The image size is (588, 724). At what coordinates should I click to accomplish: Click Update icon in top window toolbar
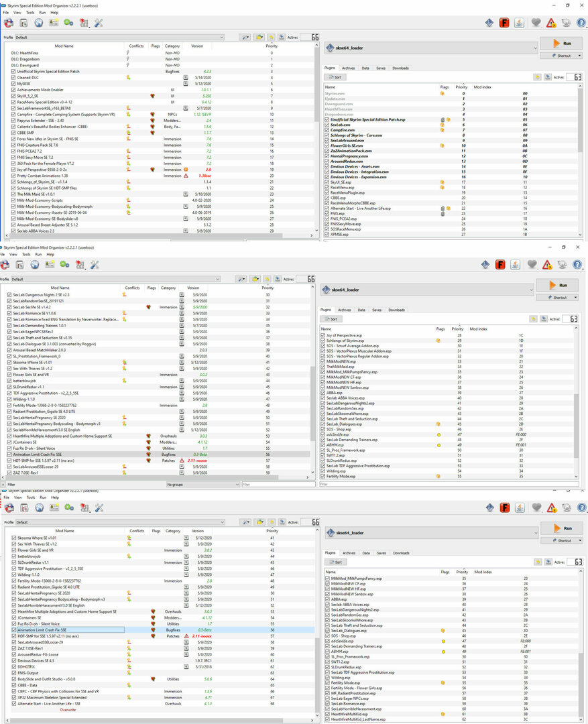567,23
